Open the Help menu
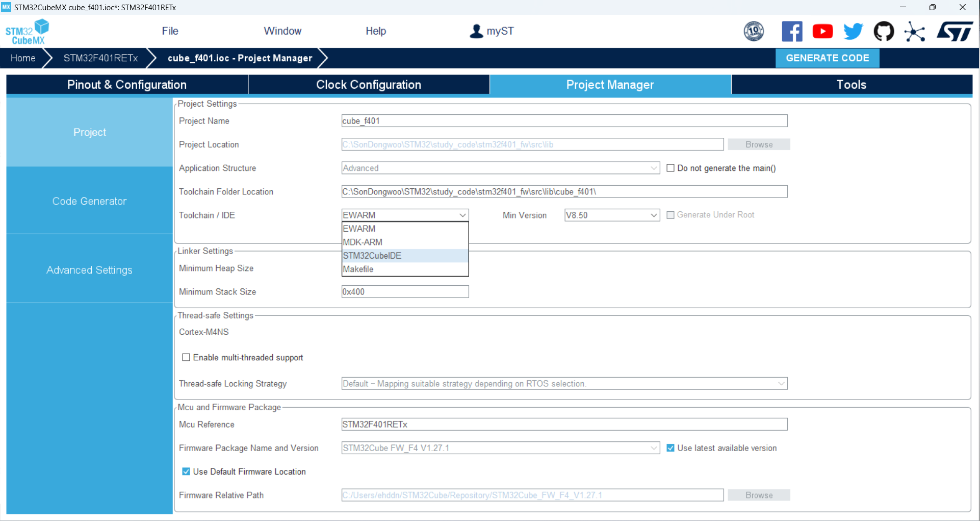 point(376,31)
